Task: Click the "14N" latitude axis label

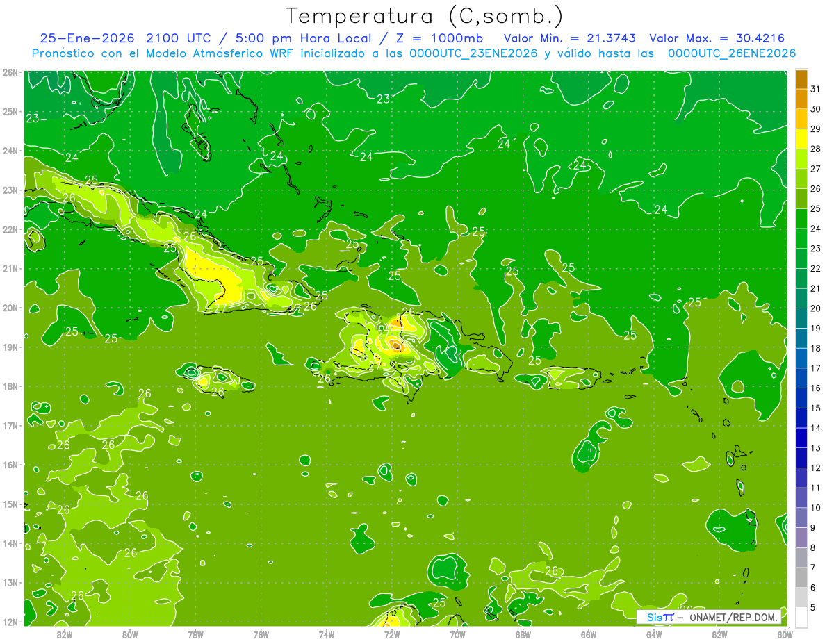Action: (10, 543)
